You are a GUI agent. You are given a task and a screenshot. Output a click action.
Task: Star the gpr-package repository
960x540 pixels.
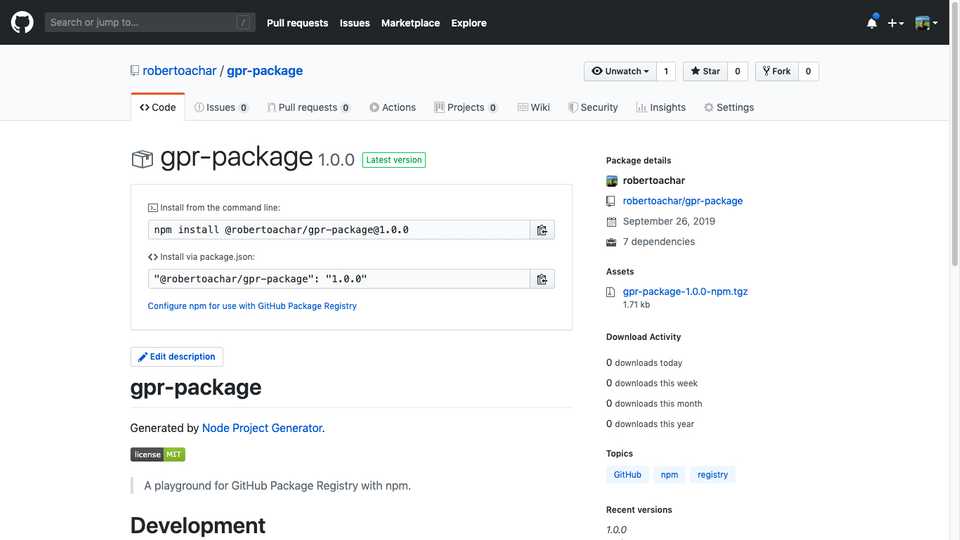tap(705, 71)
